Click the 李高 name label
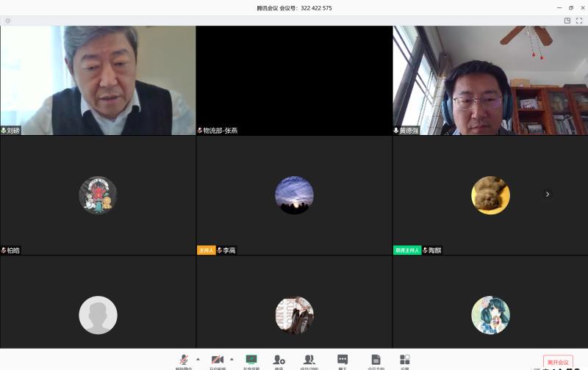Screen dimensions: 588x370 click(x=229, y=250)
